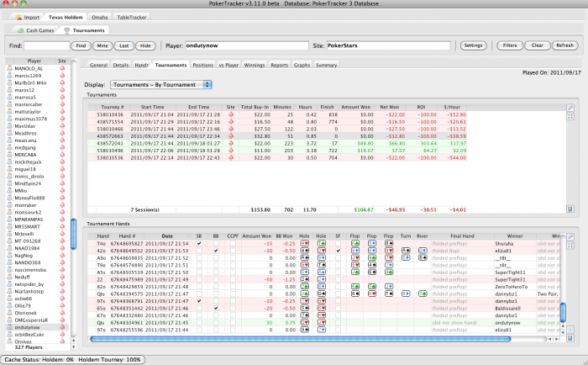The width and height of the screenshot is (588, 365).
Task: Click the first flop card of hand 42o
Action: coord(354,250)
